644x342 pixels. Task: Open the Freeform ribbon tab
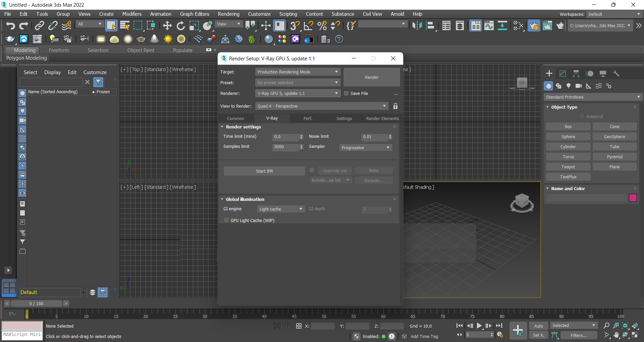[x=59, y=50]
